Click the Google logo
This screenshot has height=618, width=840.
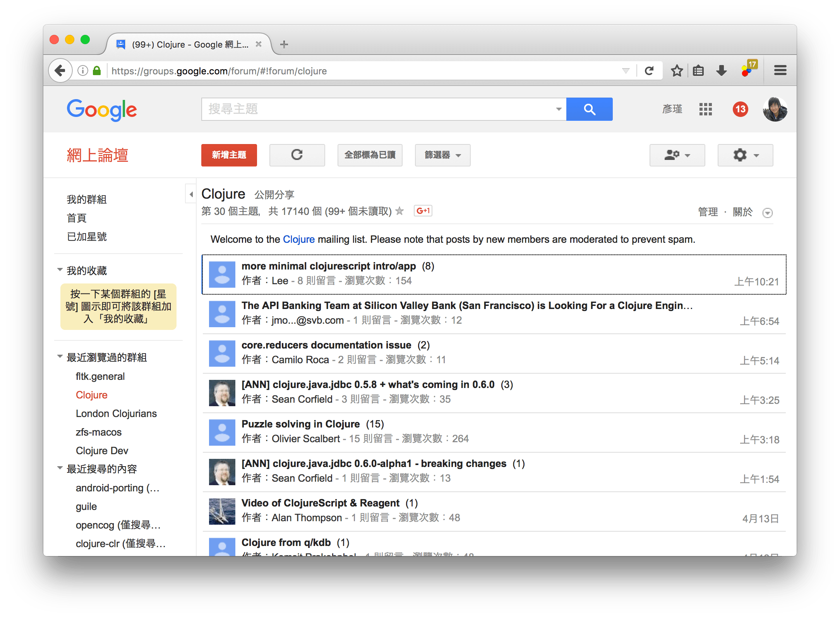(102, 110)
